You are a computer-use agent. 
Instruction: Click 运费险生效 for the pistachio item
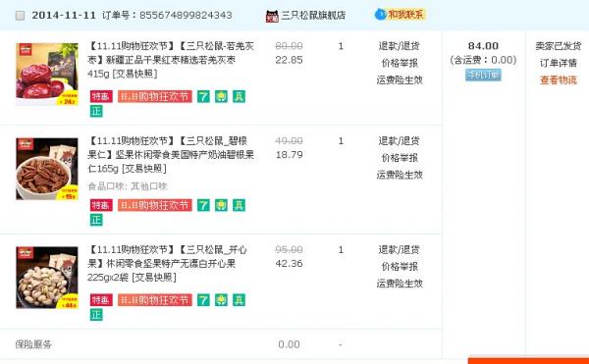(400, 284)
